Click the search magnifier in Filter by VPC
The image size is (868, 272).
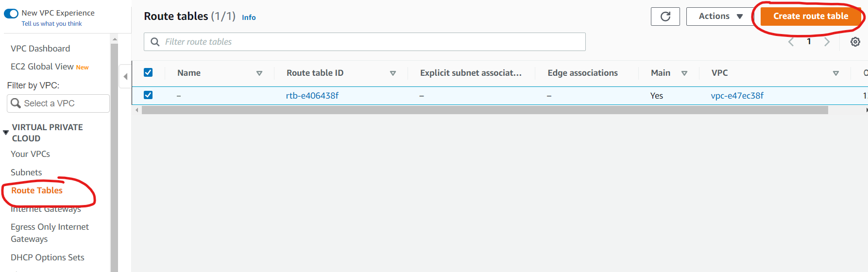(16, 103)
